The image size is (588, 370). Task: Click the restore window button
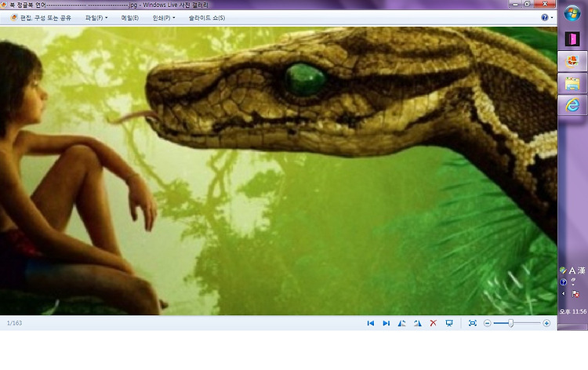click(x=527, y=4)
